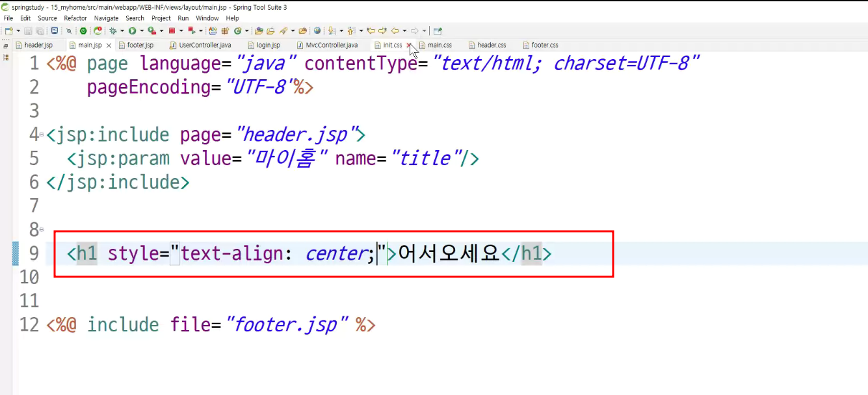Click the Save All icon

pyautogui.click(x=40, y=31)
